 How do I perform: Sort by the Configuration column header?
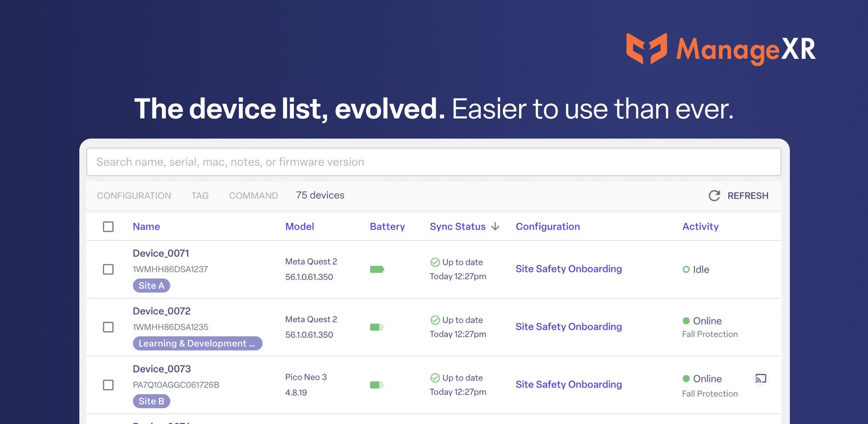click(548, 227)
